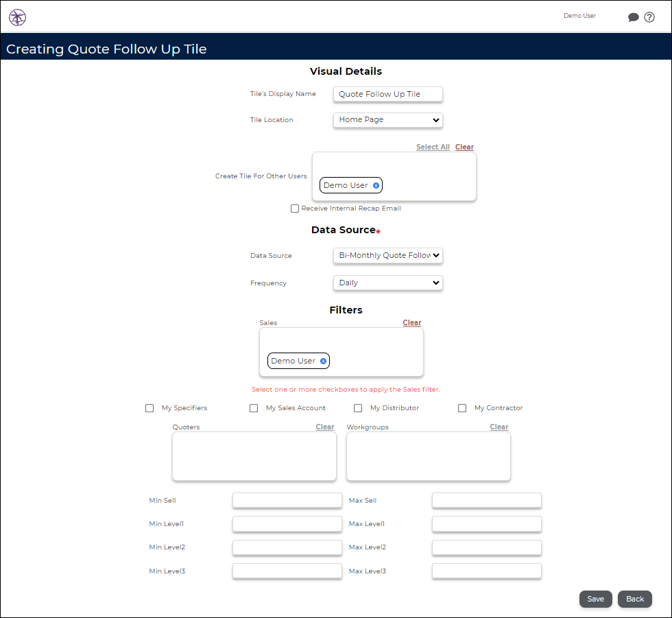
Task: Open the chat message bubble icon
Action: 634,17
